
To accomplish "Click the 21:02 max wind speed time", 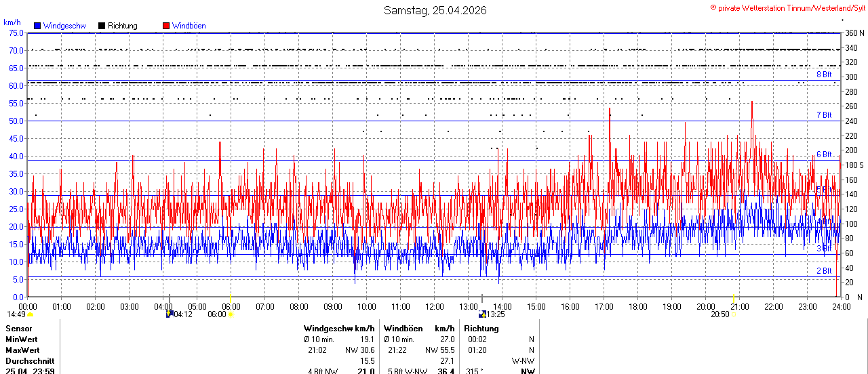I will (317, 350).
